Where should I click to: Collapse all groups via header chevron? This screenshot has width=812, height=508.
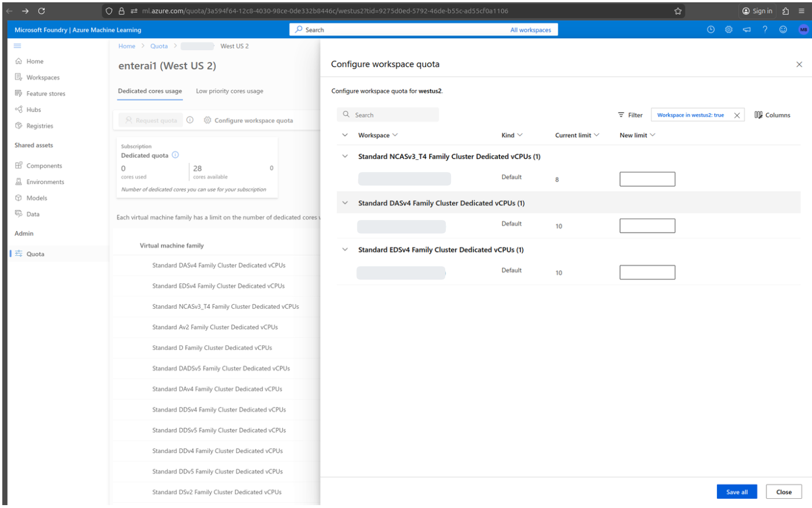point(345,135)
